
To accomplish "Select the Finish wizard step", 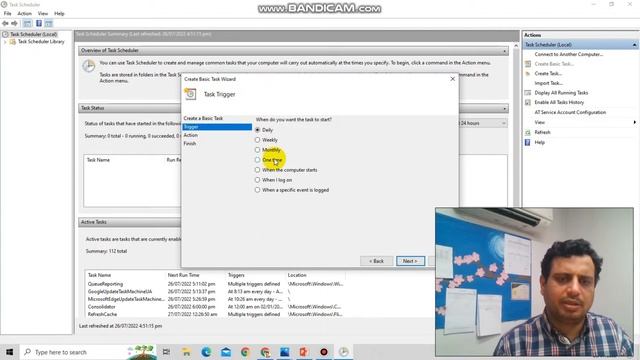I will tap(189, 144).
